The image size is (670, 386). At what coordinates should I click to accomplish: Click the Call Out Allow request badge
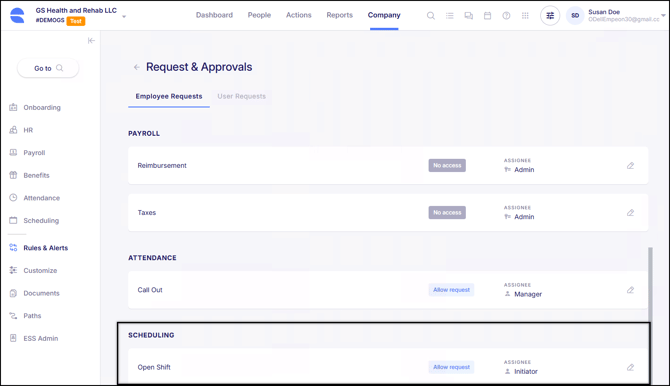click(451, 290)
